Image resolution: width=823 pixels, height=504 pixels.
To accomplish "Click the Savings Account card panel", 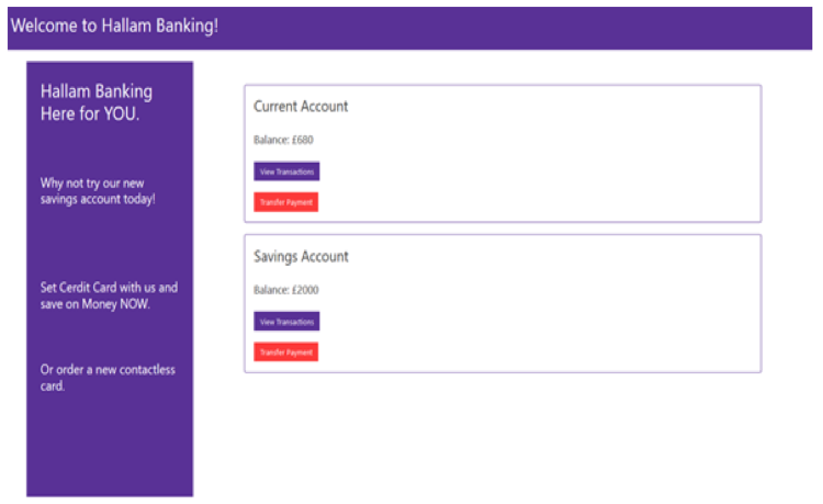I will pyautogui.click(x=503, y=304).
